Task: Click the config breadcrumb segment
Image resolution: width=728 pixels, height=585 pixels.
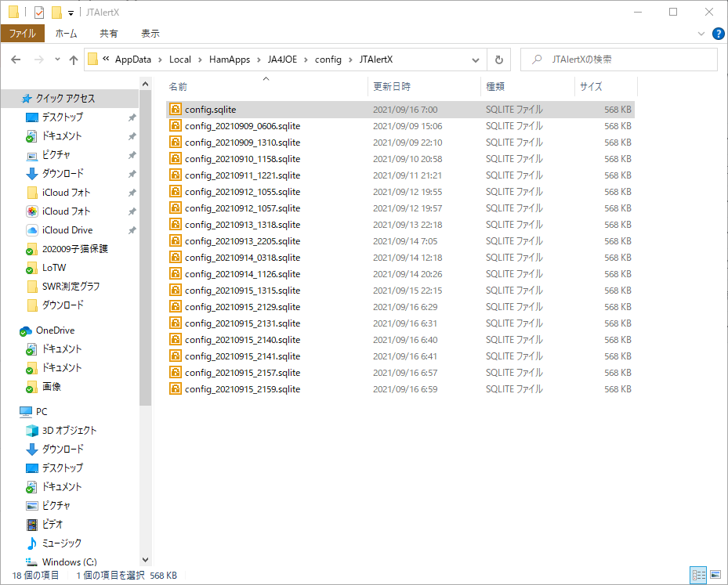Action: point(328,60)
